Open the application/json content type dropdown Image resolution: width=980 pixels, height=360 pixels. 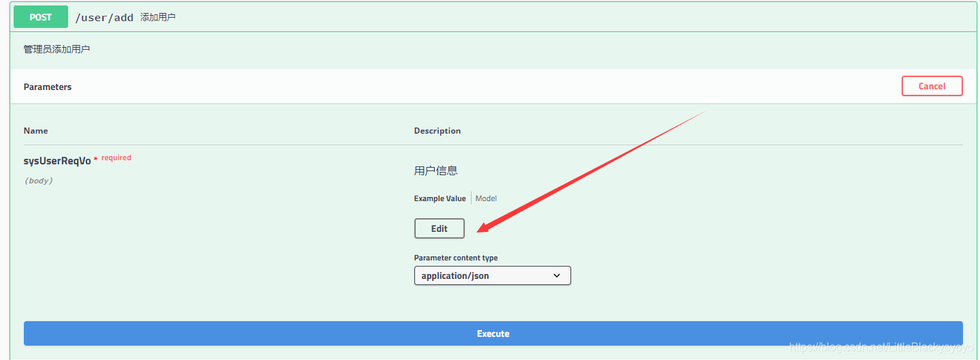491,275
